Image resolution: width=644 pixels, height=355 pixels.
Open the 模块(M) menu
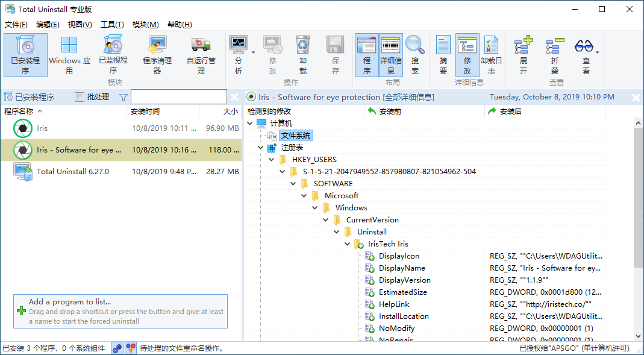tap(145, 25)
